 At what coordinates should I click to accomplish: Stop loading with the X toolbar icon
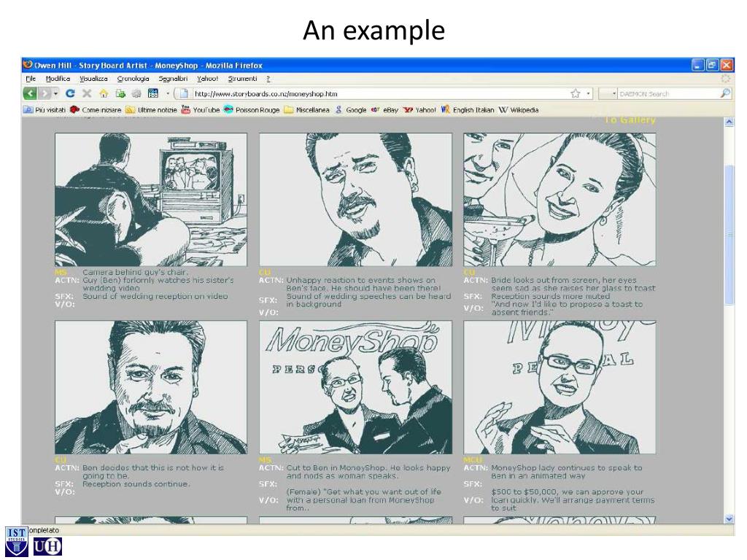coord(87,93)
